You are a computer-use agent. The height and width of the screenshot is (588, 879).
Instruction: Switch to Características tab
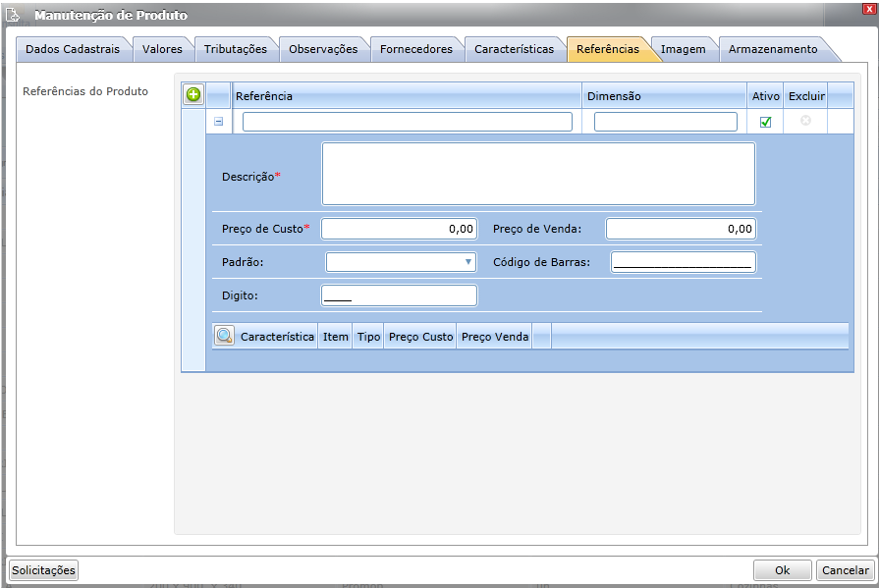[x=514, y=49]
